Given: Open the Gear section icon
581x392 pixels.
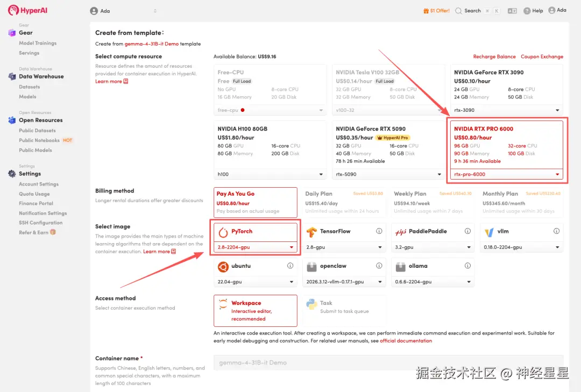Looking at the screenshot, I should 12,33.
